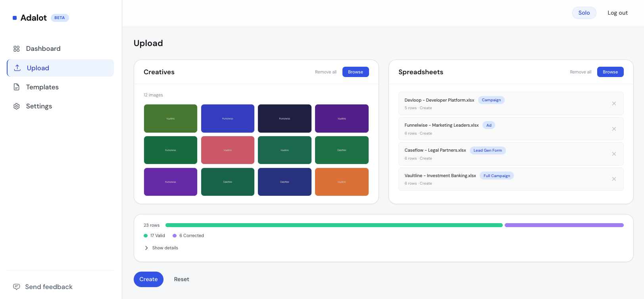Image resolution: width=644 pixels, height=299 pixels.
Task: Open the Templates page
Action: (42, 87)
